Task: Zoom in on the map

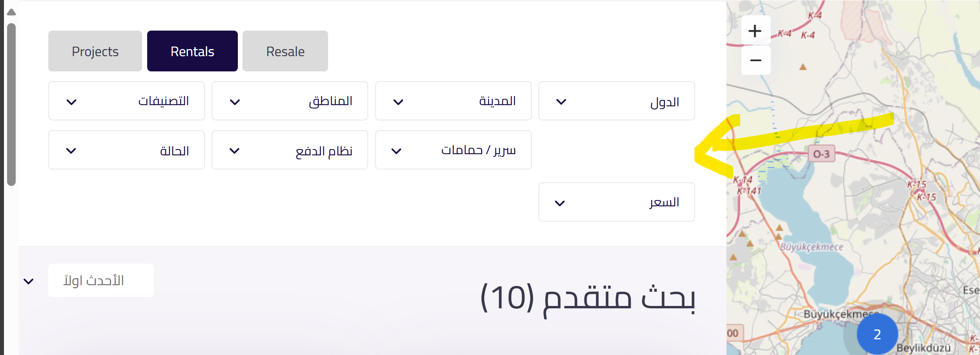Action: tap(755, 31)
